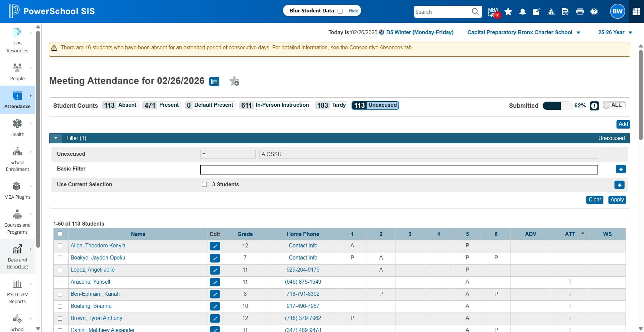644x332 pixels.
Task: Hide the blur student data bar
Action: tap(353, 11)
